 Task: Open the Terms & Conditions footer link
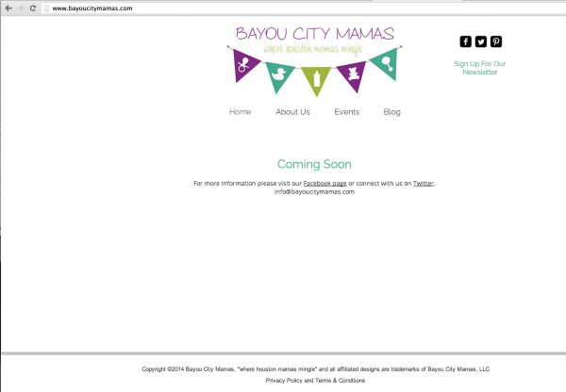point(341,381)
